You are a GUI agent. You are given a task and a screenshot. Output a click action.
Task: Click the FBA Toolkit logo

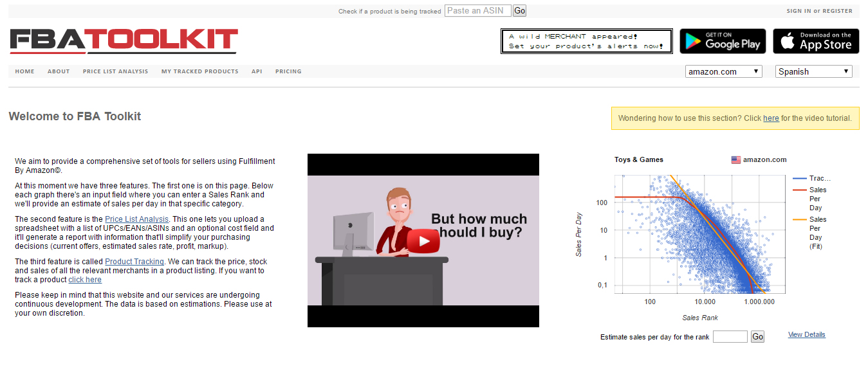point(124,41)
